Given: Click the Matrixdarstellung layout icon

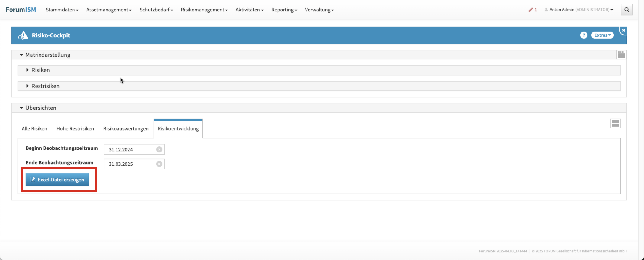Looking at the screenshot, I should tap(621, 55).
